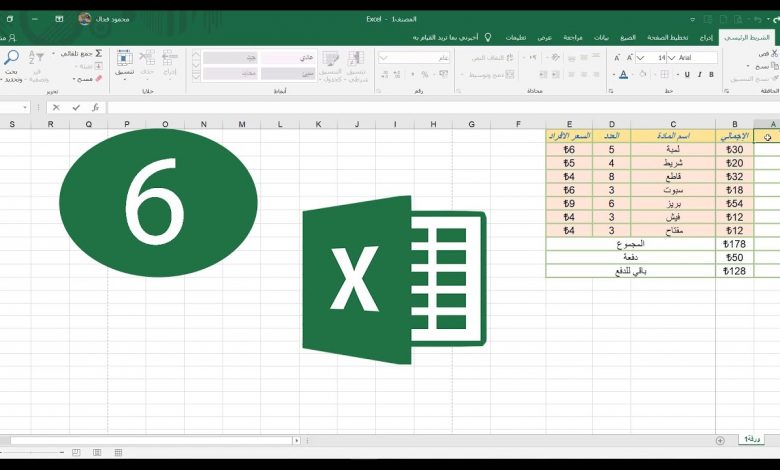Click in the formula bar input
The width and height of the screenshot is (780, 470).
[x=443, y=107]
